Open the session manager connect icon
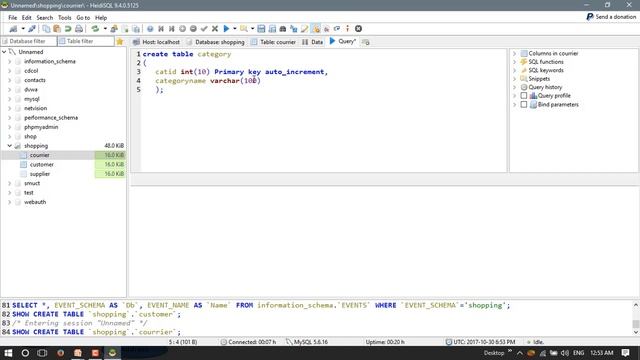 [x=13, y=29]
